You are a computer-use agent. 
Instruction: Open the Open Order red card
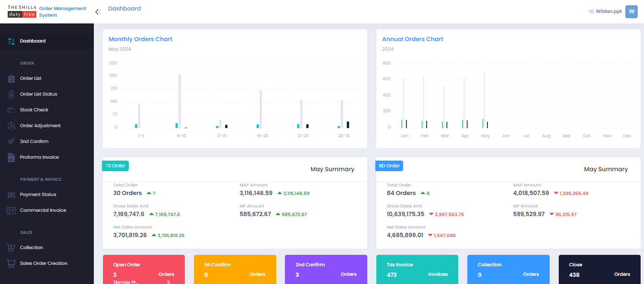tap(144, 270)
